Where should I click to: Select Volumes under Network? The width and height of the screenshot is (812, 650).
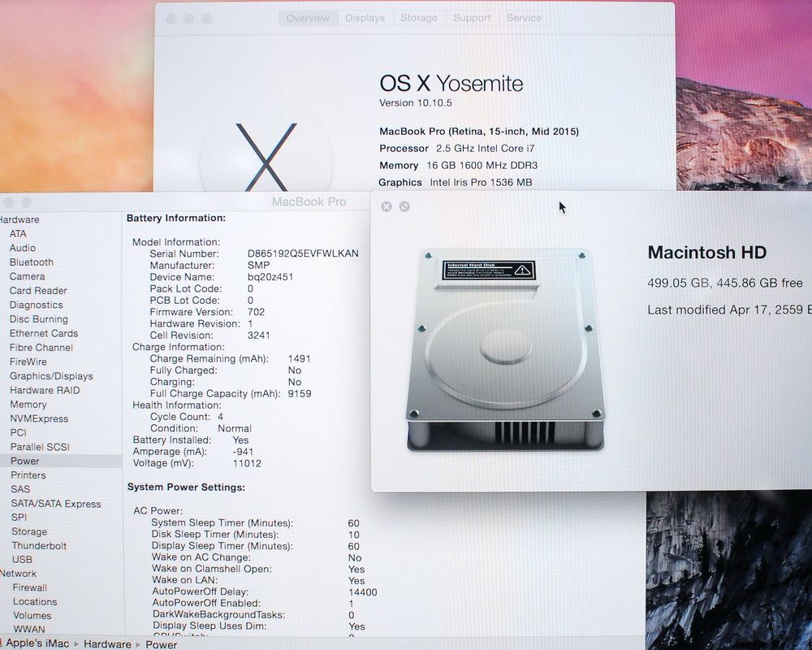click(32, 615)
